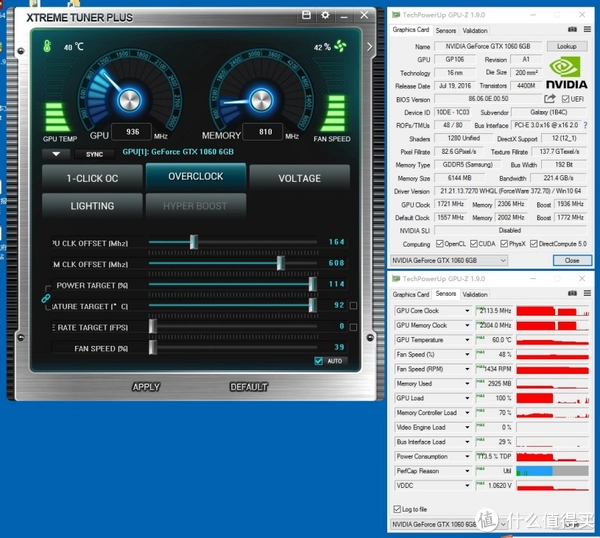Click camera screenshot icon in Sensors GPU-Z window
Viewport: 600px width, 538px height.
point(572,293)
